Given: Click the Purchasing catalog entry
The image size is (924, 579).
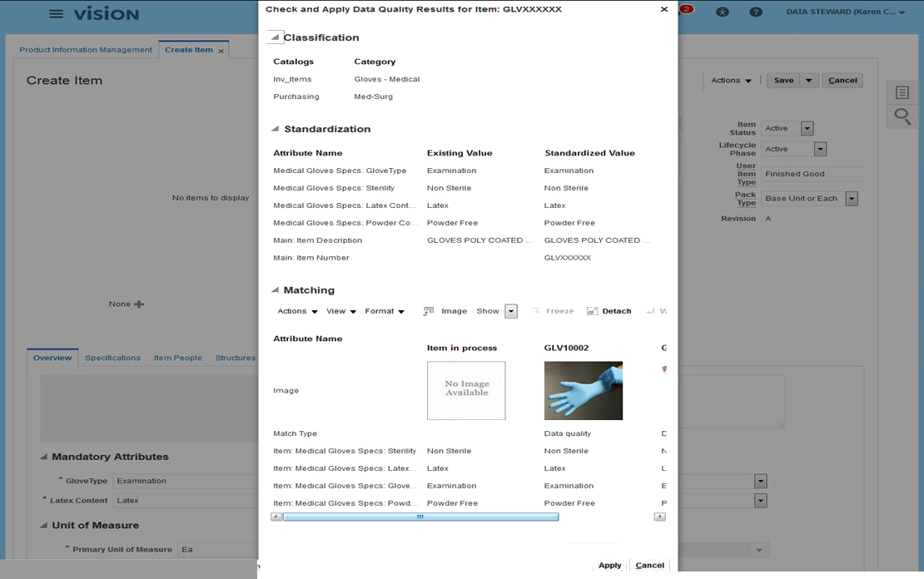Looking at the screenshot, I should point(296,96).
